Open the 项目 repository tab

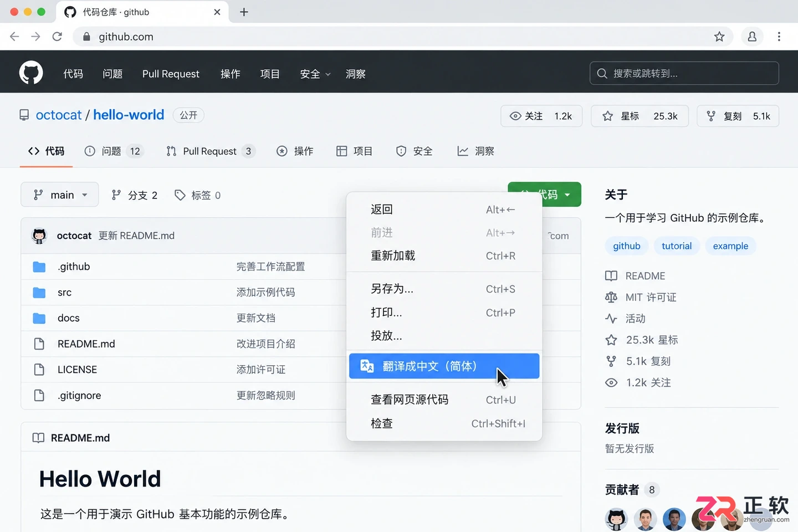(x=355, y=151)
